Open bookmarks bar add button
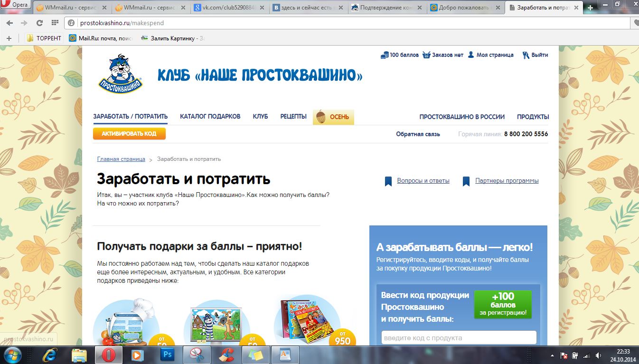This screenshot has height=364, width=639. (9, 38)
